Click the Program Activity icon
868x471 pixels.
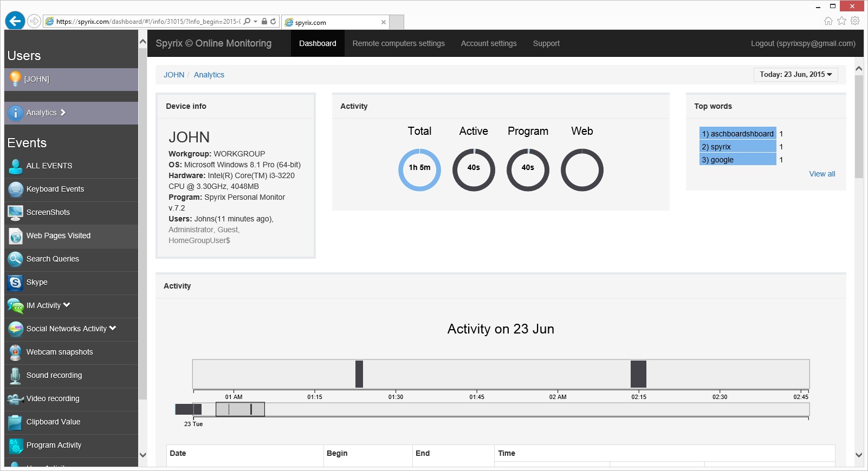tap(15, 445)
